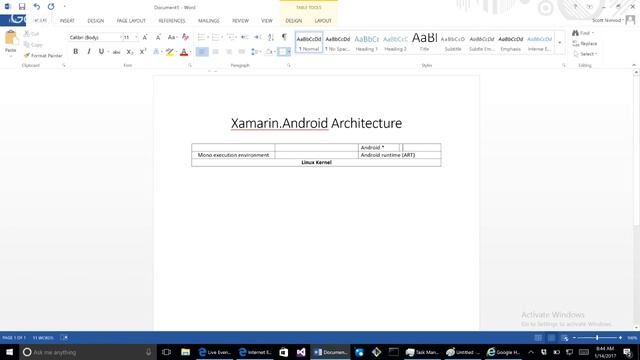The width and height of the screenshot is (640, 360).
Task: Switch to Web Layout view
Action: 564,338
